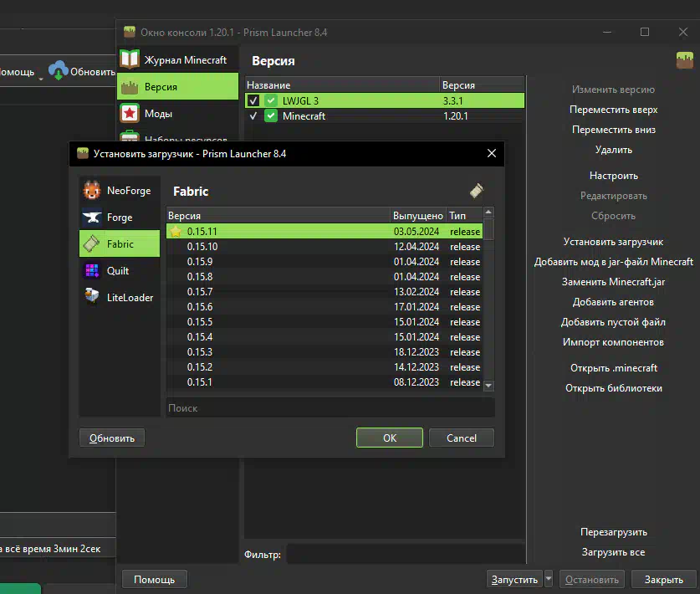
Task: Click the Fabric logo beside the heading
Action: pos(477,191)
